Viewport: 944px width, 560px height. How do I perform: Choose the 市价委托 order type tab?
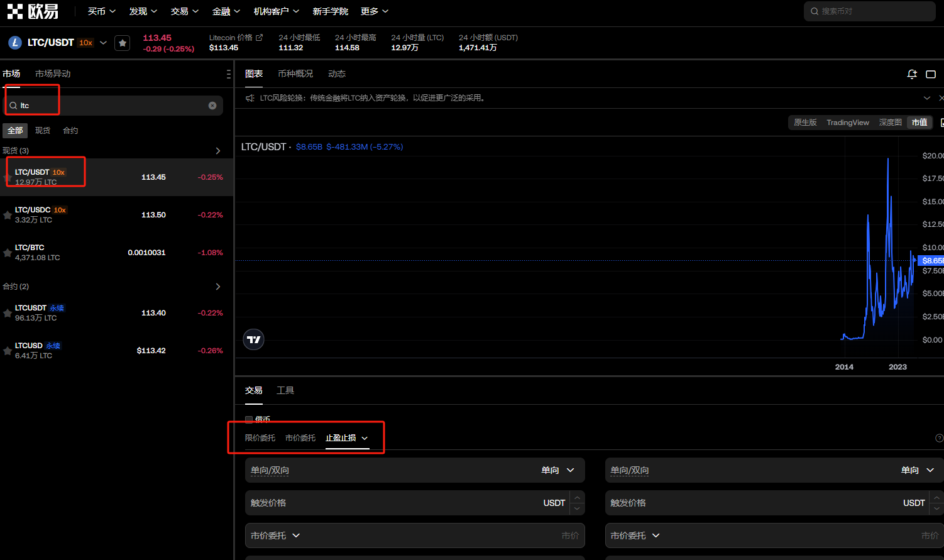pyautogui.click(x=300, y=438)
